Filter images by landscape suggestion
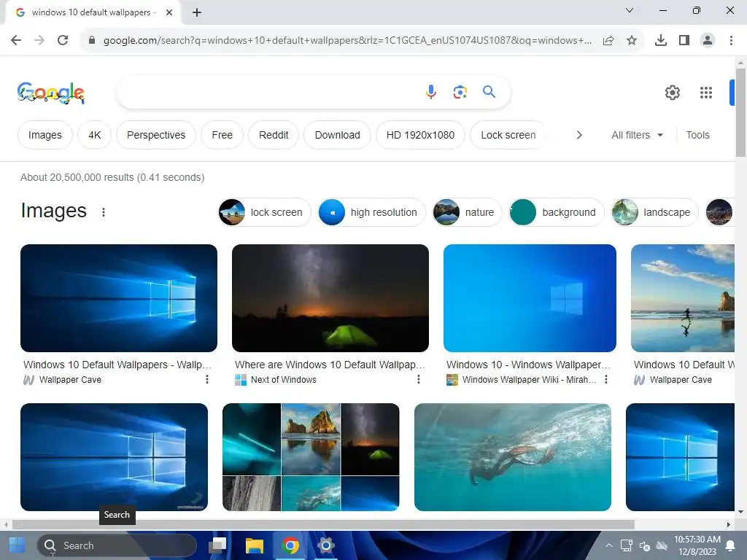Viewport: 747px width, 560px height. click(654, 212)
